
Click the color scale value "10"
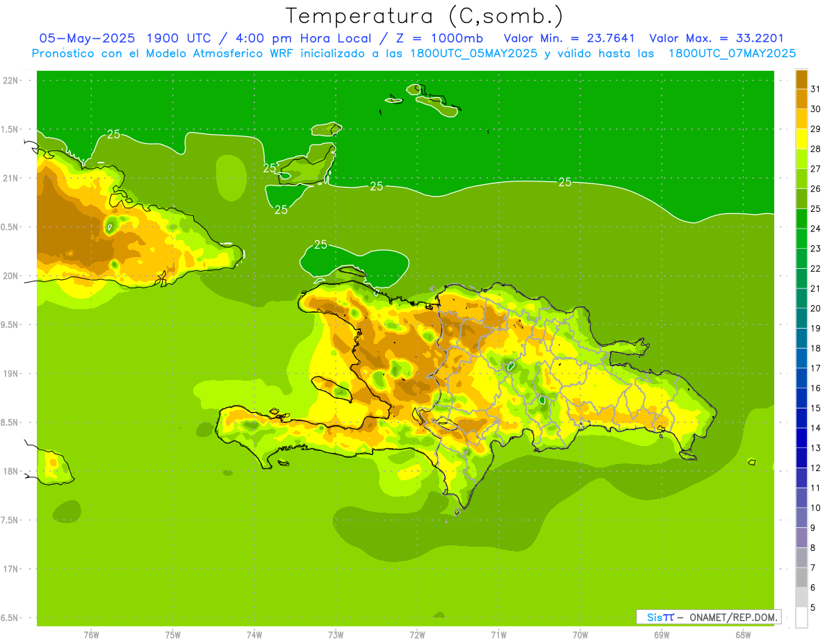coord(815,508)
